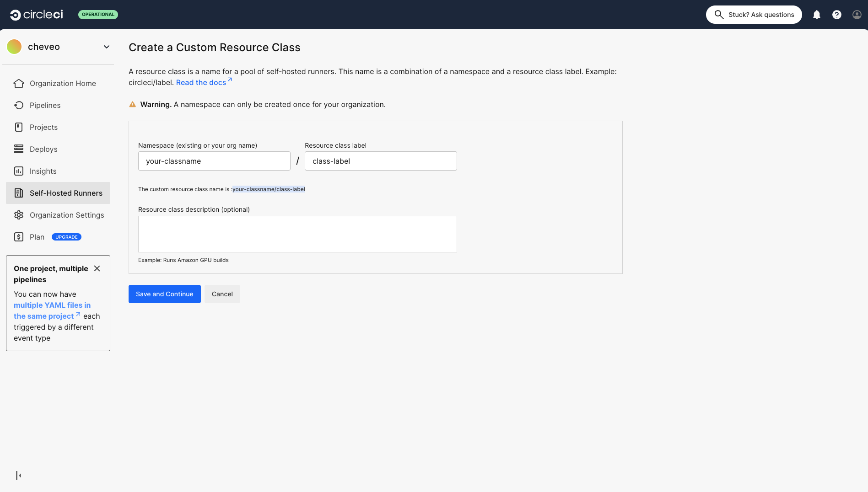Open the Organization Home menu item
Viewport: 868px width, 492px height.
63,83
